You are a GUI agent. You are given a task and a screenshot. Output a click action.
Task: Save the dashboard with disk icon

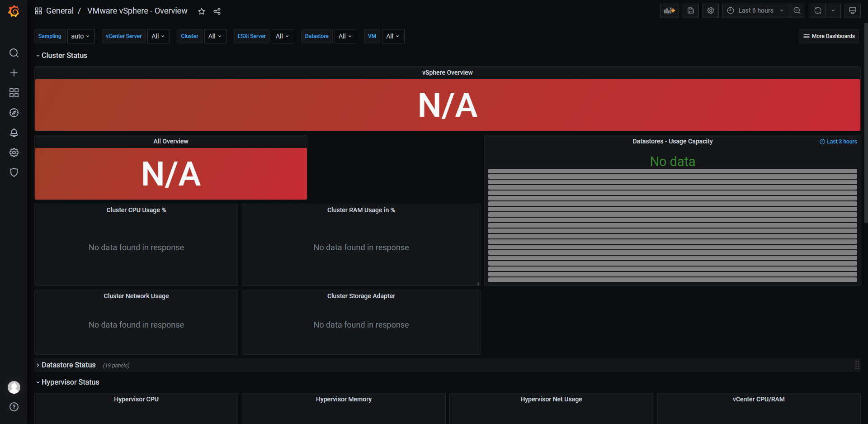click(x=691, y=10)
